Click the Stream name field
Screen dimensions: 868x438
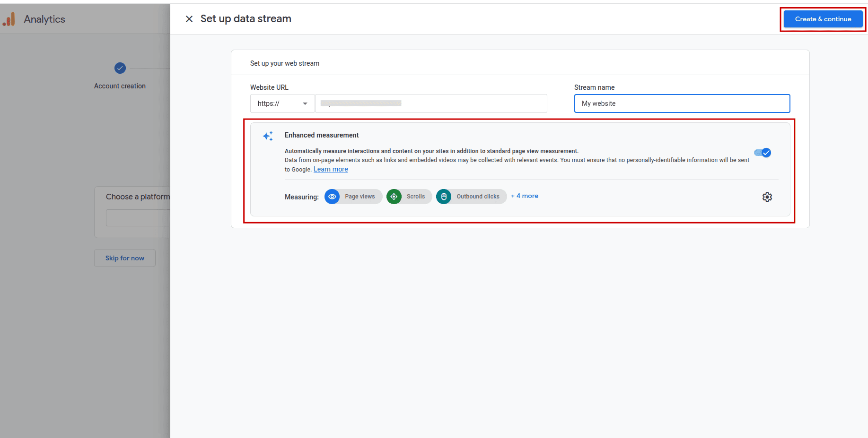point(682,103)
